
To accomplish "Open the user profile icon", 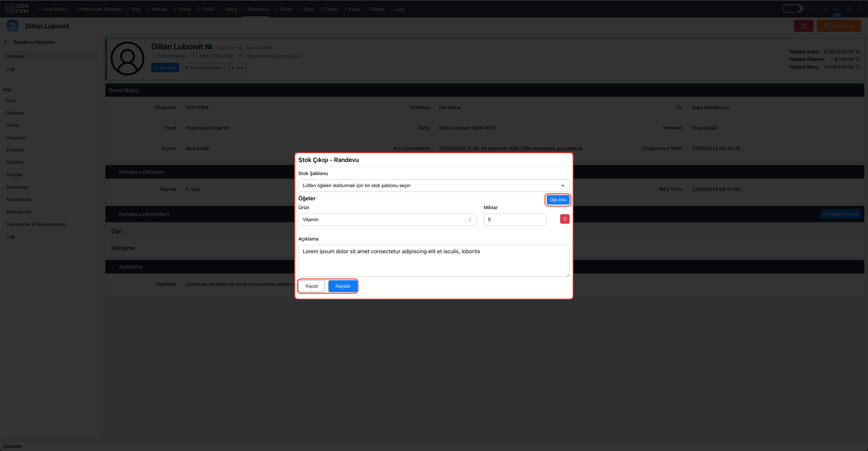I will pyautogui.click(x=861, y=9).
